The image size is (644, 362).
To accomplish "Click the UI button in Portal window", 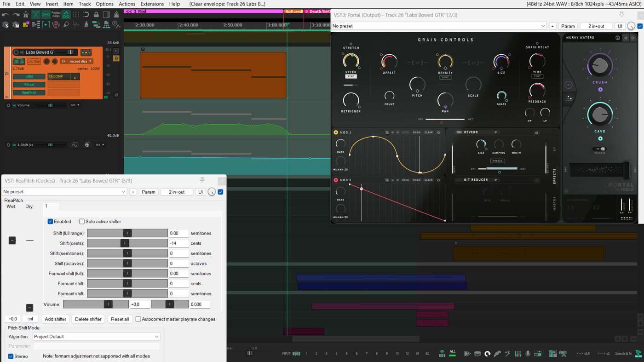I will point(620,26).
